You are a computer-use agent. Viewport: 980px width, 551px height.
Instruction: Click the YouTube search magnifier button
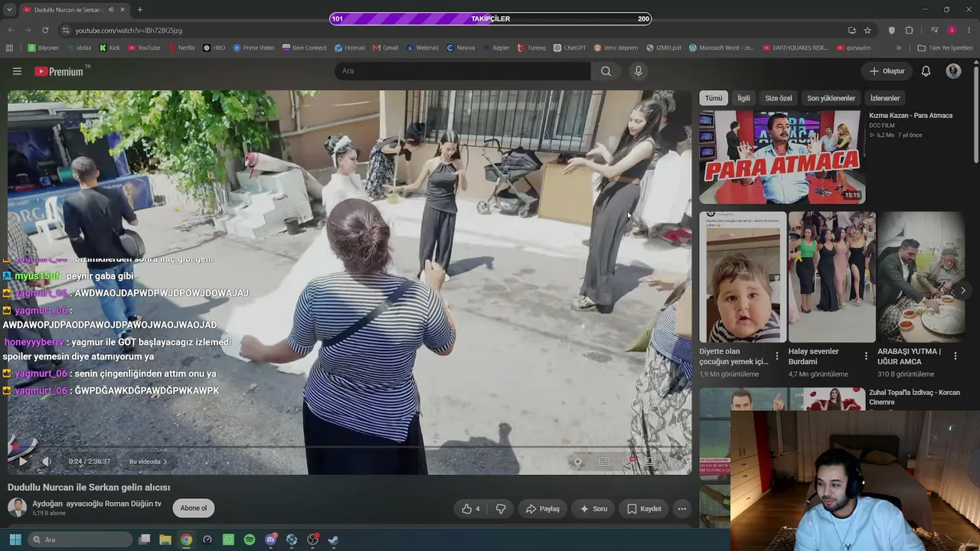606,71
